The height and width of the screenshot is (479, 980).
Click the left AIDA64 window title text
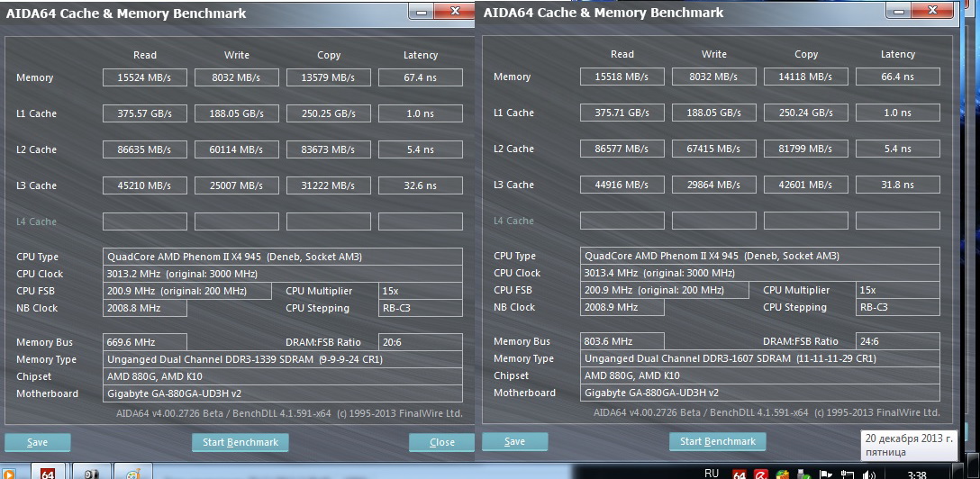tap(126, 14)
